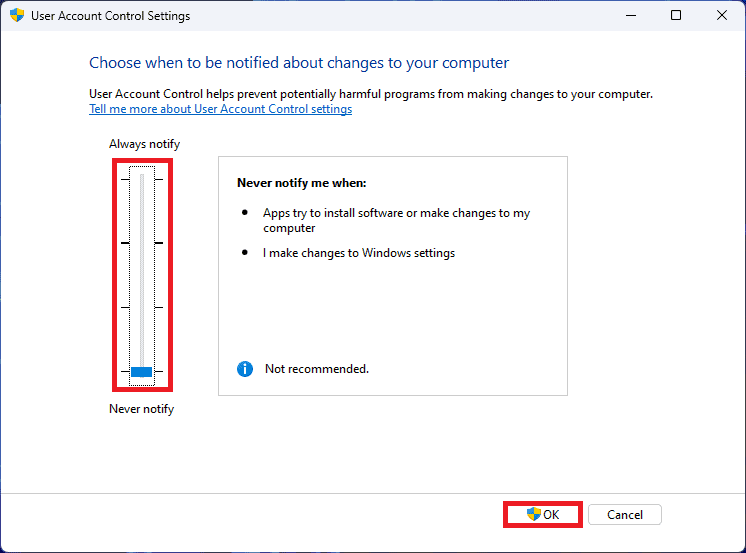Set slider to the second tick from top

(x=141, y=243)
